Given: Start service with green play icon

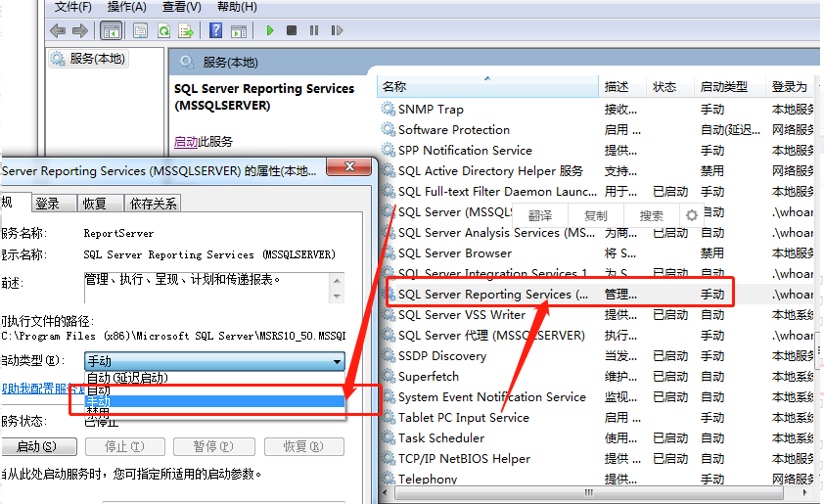Looking at the screenshot, I should (269, 30).
